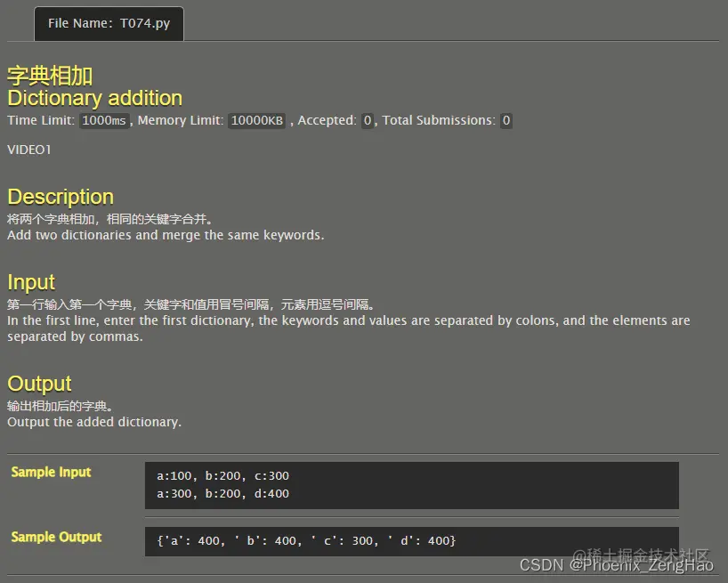Viewport: 728px width, 583px height.
Task: Click the Accepted count 0 badge
Action: (368, 121)
